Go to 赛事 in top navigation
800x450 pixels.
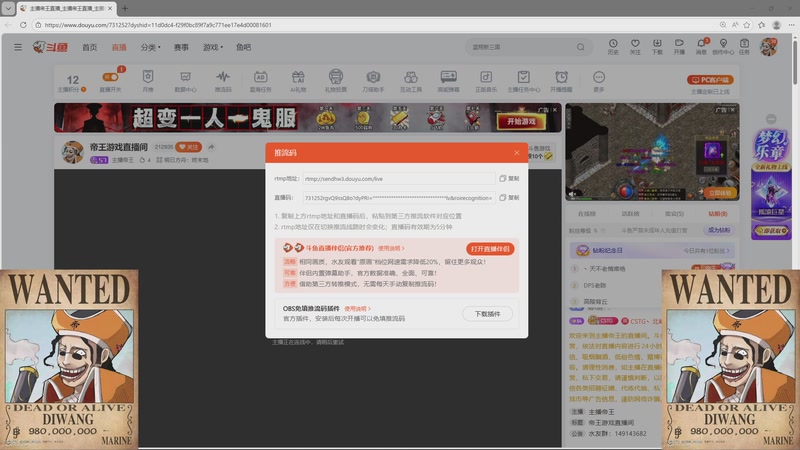coord(181,47)
